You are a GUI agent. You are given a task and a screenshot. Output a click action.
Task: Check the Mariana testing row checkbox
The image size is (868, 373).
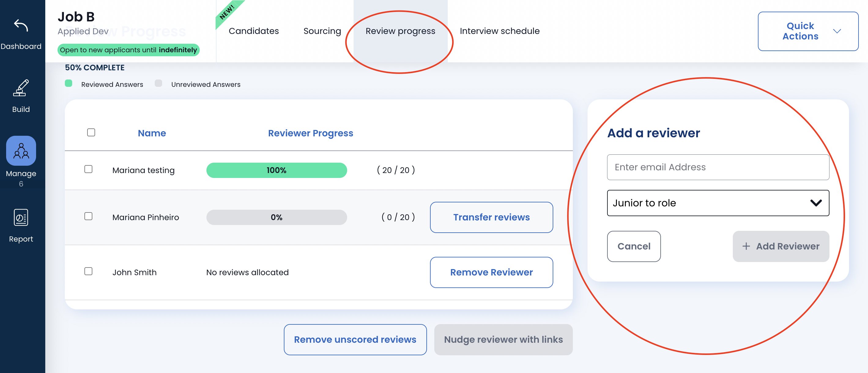[x=88, y=169]
